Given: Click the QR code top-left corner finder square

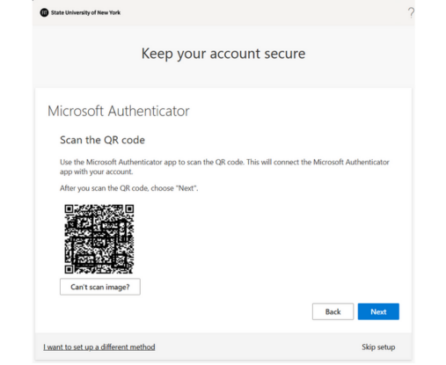Looking at the screenshot, I should [69, 209].
